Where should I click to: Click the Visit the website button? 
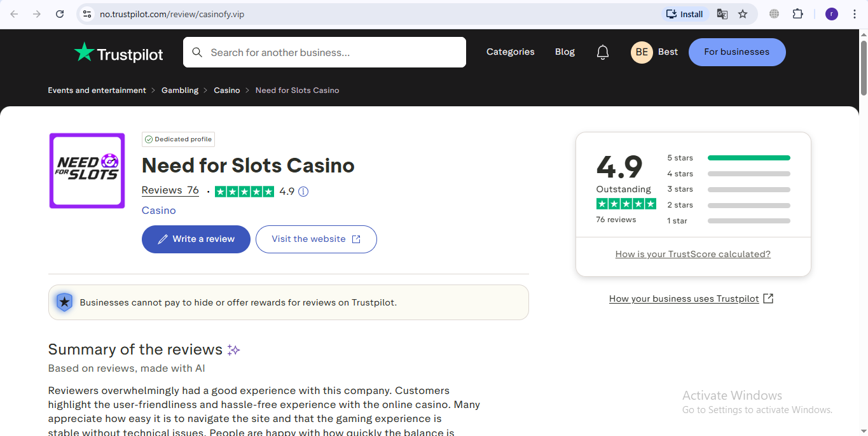coord(316,239)
